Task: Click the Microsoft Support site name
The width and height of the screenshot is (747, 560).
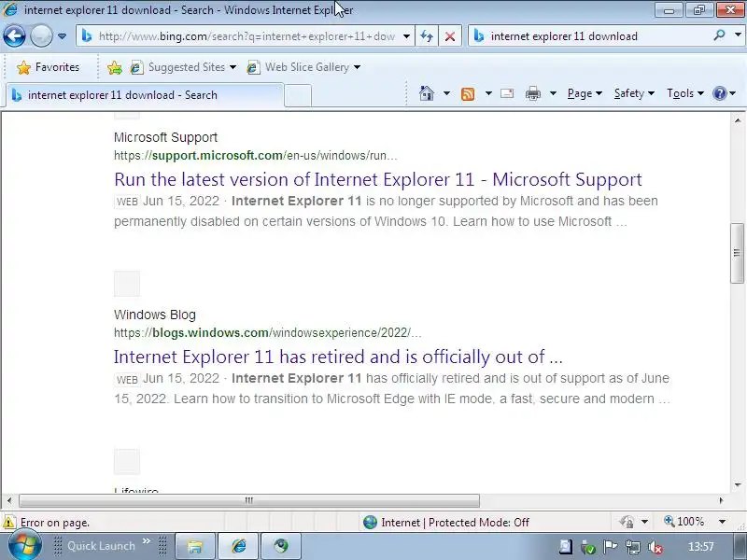Action: pos(165,137)
